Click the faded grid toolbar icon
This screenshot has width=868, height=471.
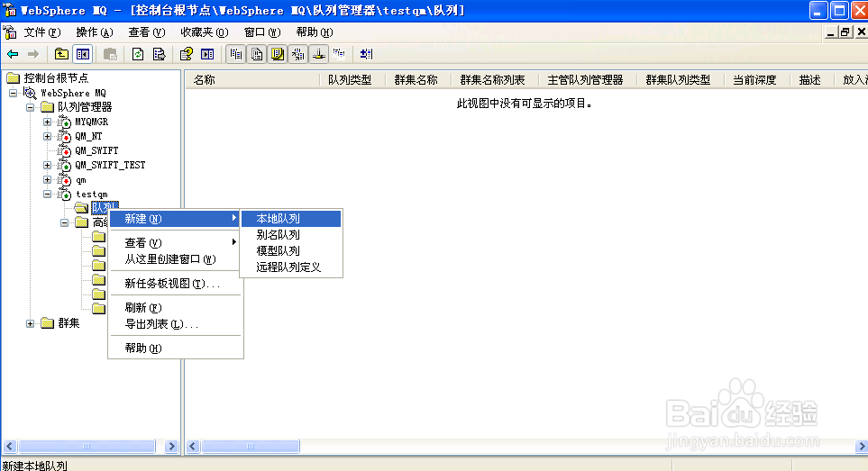(x=339, y=54)
